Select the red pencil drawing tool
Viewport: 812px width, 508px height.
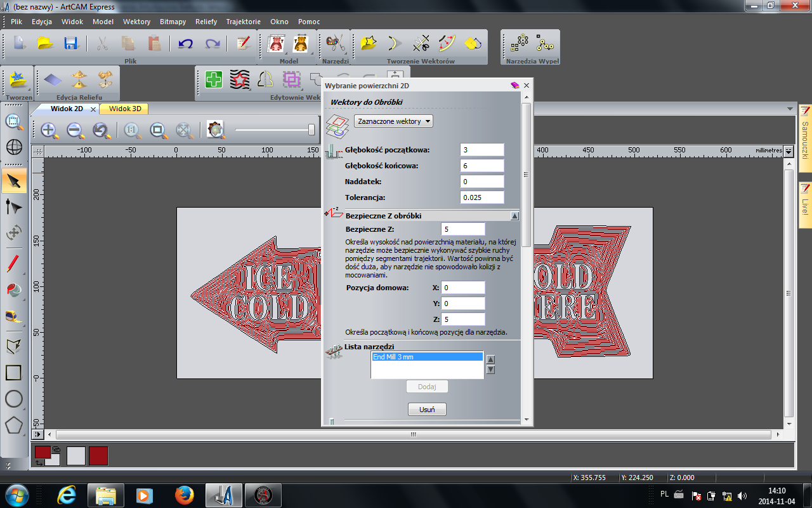(x=14, y=262)
